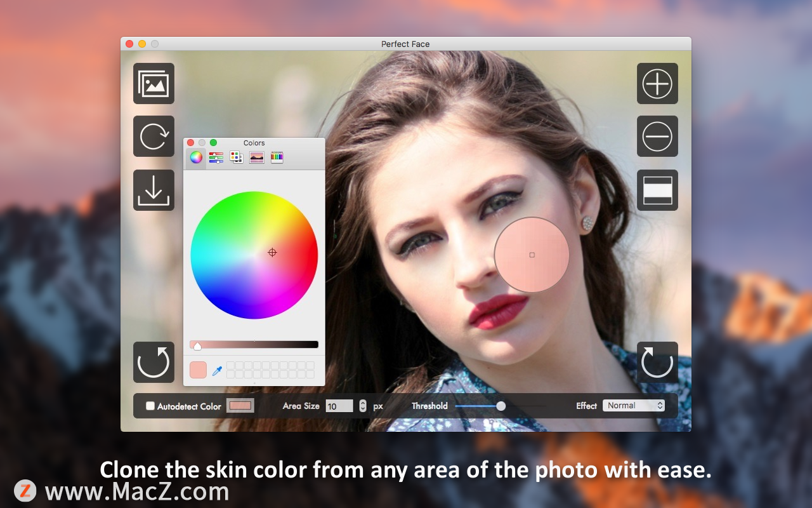Screen dimensions: 812x508
Task: Open the Effect dropdown set to Normal
Action: (x=634, y=406)
